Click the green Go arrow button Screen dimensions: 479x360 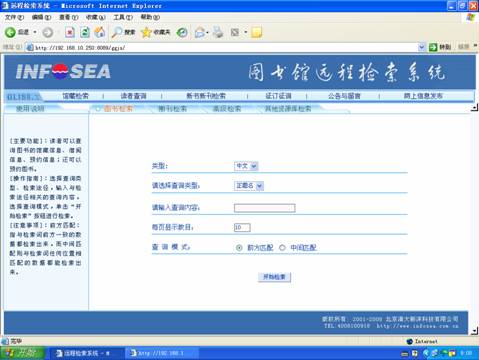point(433,47)
